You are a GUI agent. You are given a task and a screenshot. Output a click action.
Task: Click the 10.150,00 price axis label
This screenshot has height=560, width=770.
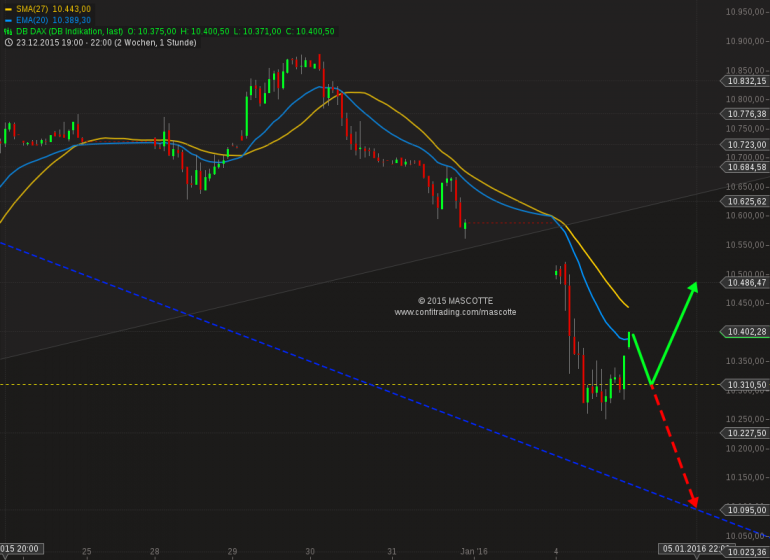click(746, 478)
